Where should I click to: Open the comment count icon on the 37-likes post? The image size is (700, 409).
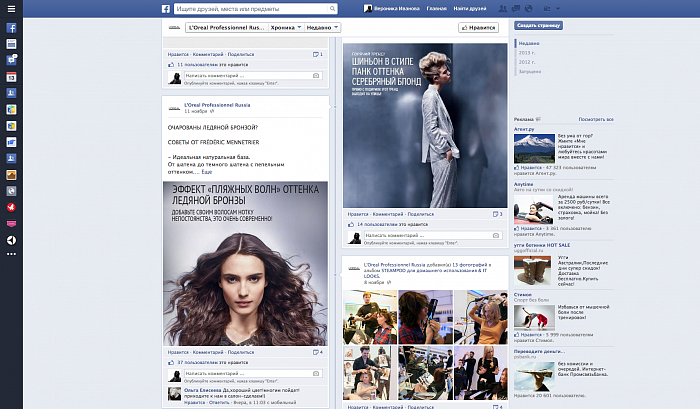(318, 352)
